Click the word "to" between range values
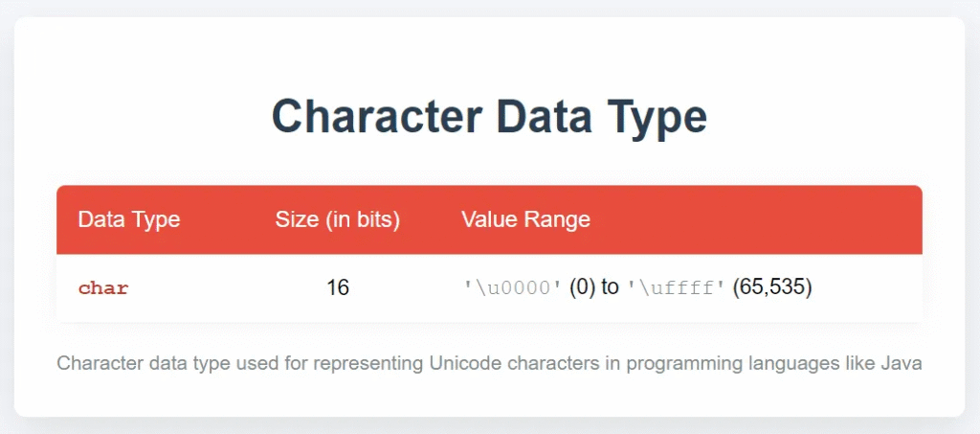The width and height of the screenshot is (980, 434). tap(610, 287)
